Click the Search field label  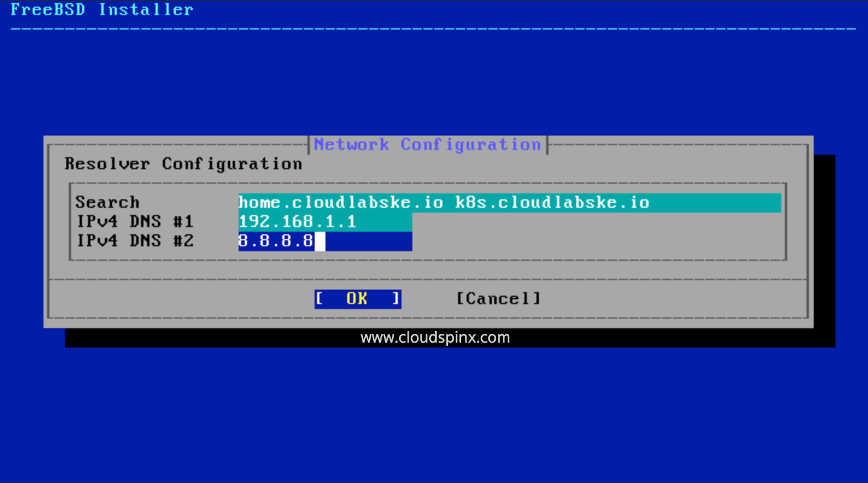[107, 202]
